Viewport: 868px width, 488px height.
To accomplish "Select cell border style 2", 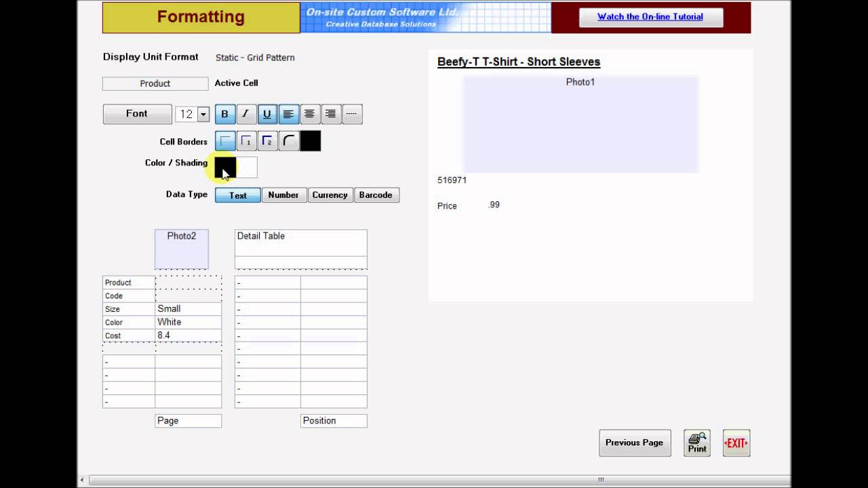I will click(x=267, y=141).
